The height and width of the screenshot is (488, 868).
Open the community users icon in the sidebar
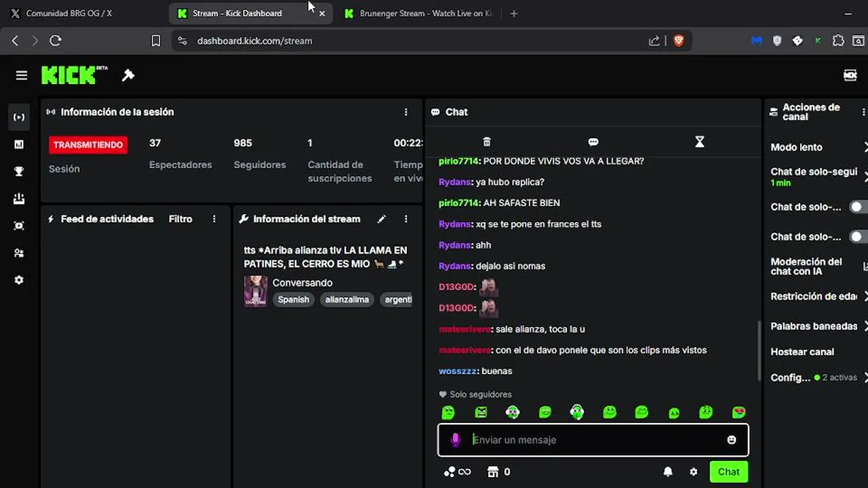click(x=19, y=253)
